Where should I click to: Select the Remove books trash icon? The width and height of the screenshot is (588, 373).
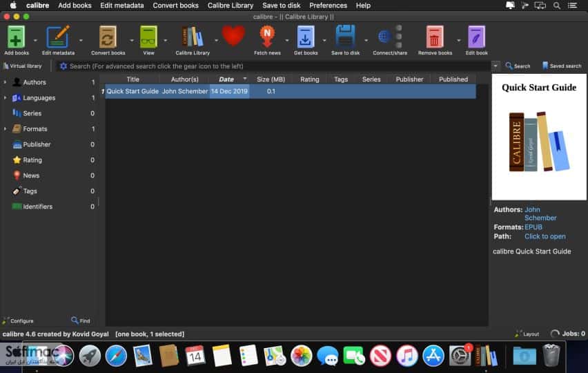click(435, 37)
